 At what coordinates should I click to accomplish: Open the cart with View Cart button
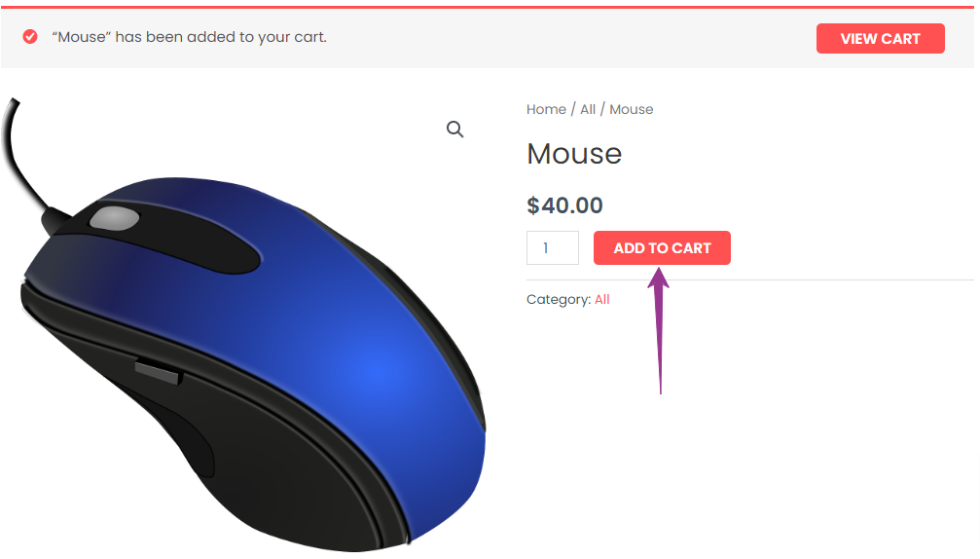coord(880,39)
